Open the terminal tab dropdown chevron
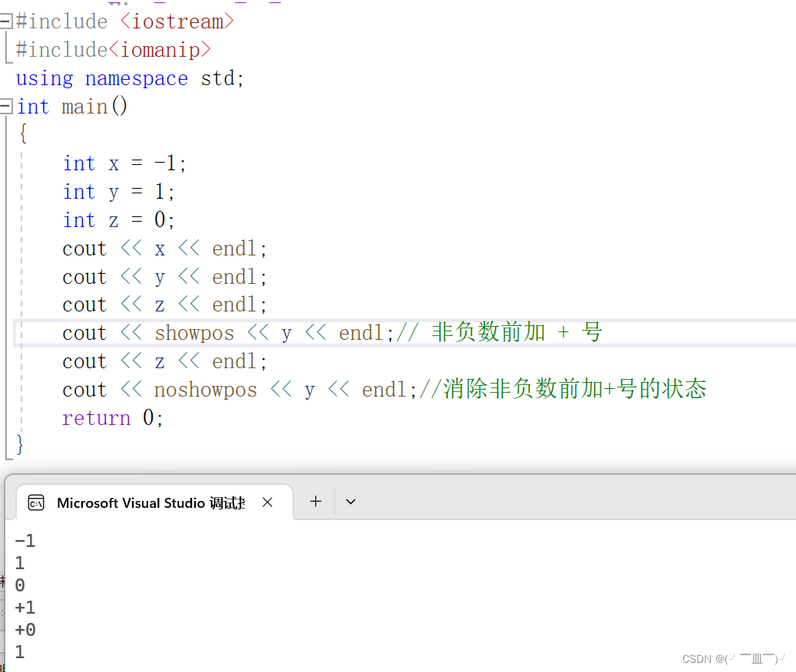 coord(350,502)
